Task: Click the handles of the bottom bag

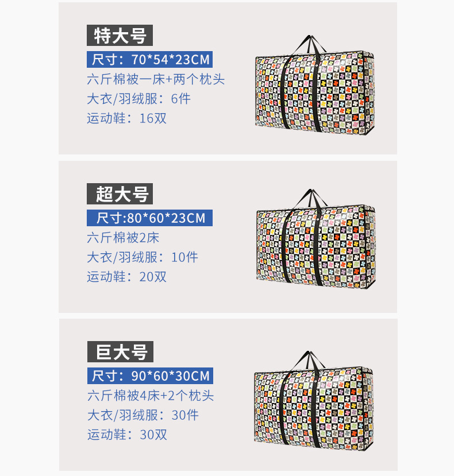Action: (x=309, y=362)
